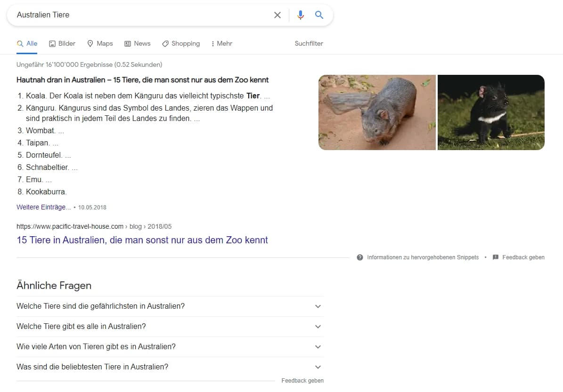Clear the search field via the X icon

(x=277, y=15)
